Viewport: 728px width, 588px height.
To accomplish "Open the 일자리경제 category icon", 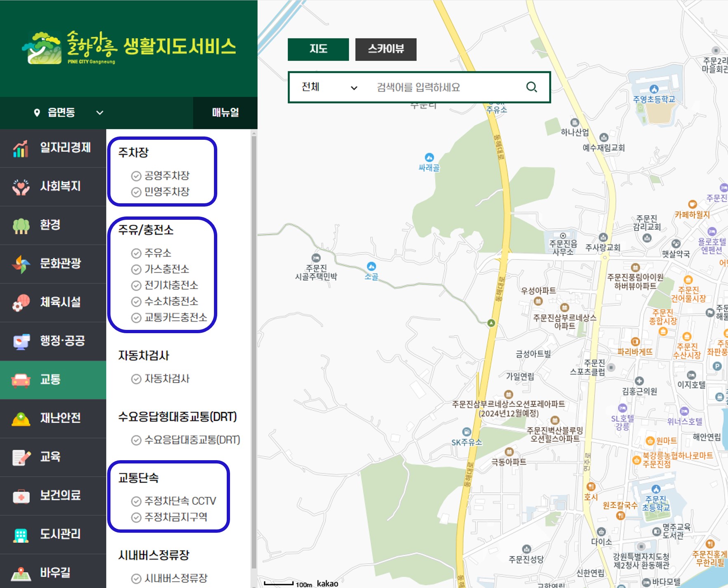I will (x=21, y=148).
